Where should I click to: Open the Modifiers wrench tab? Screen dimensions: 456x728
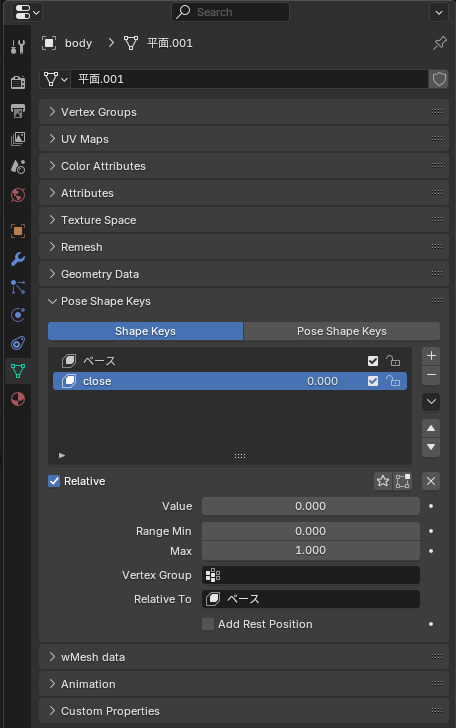18,259
